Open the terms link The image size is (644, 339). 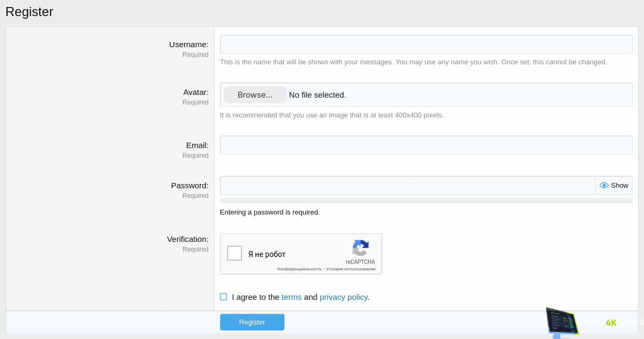[x=291, y=297]
